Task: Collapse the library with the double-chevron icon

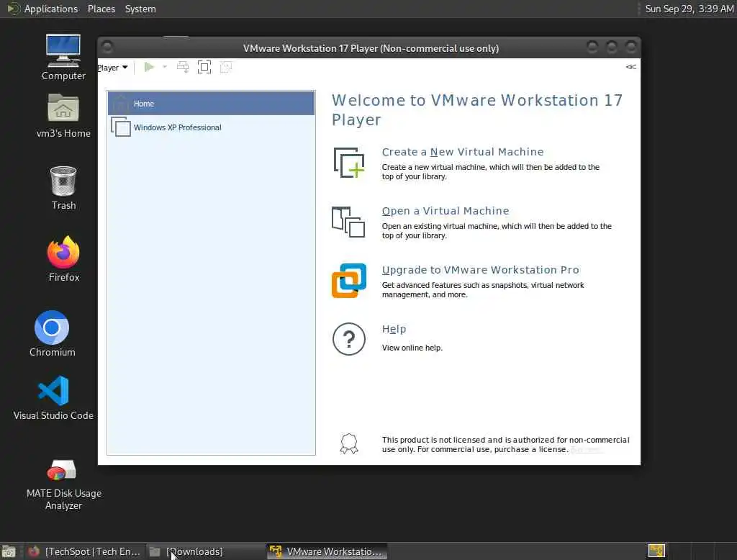Action: point(630,67)
